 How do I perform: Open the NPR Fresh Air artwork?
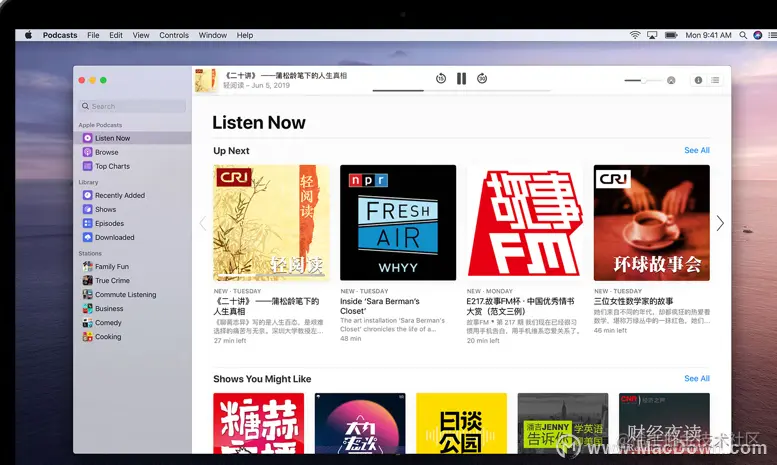click(x=398, y=223)
